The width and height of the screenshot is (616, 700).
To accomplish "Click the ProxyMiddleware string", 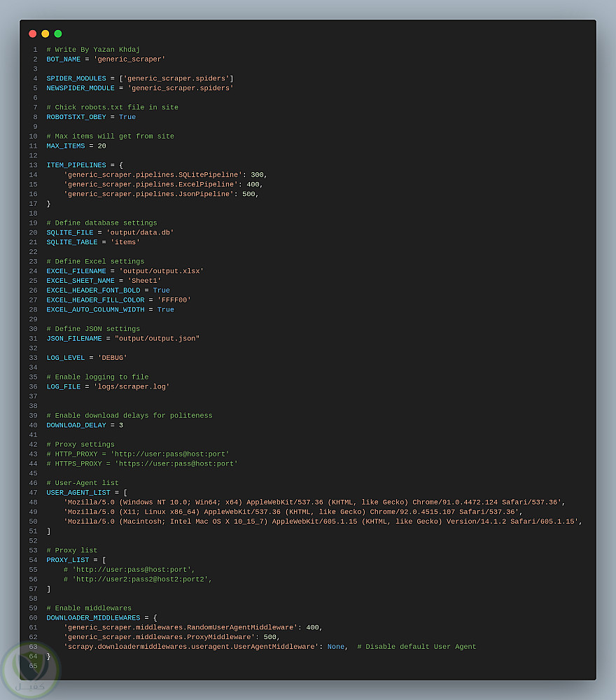I will click(160, 638).
